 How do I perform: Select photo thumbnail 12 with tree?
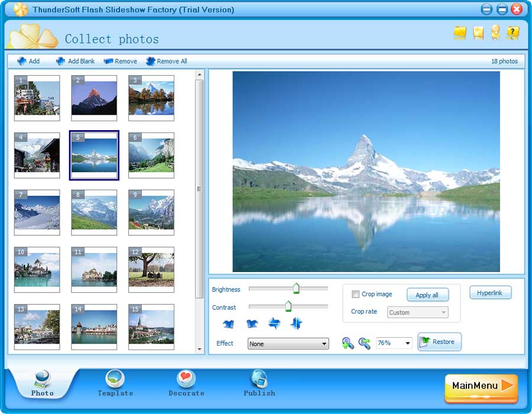click(151, 270)
